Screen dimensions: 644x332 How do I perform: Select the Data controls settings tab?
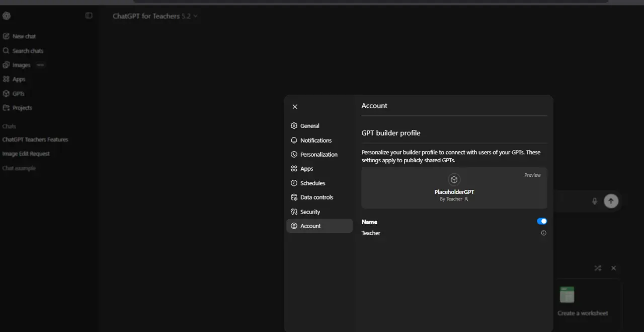[x=319, y=197]
